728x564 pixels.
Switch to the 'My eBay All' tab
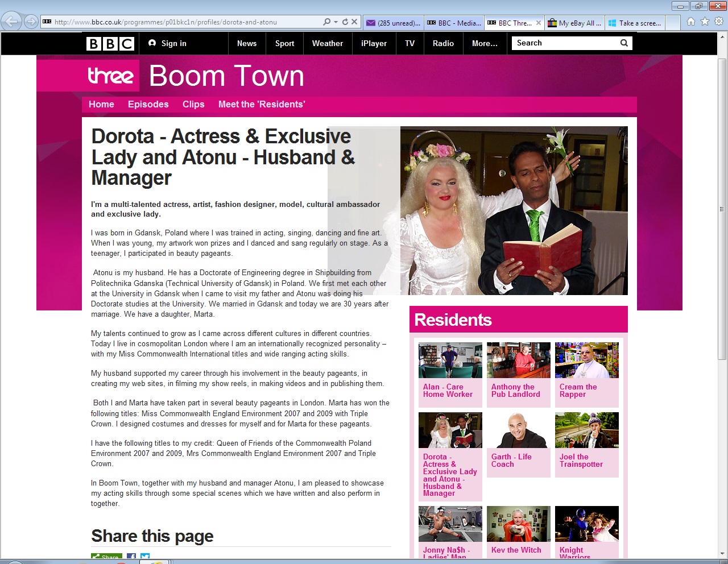[x=574, y=23]
